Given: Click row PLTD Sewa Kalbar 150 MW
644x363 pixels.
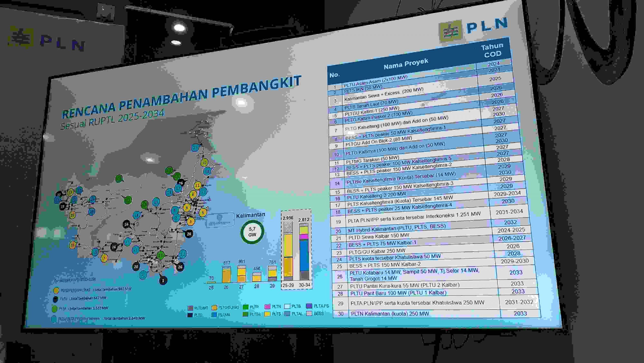Looking at the screenshot, I should pyautogui.click(x=379, y=237).
